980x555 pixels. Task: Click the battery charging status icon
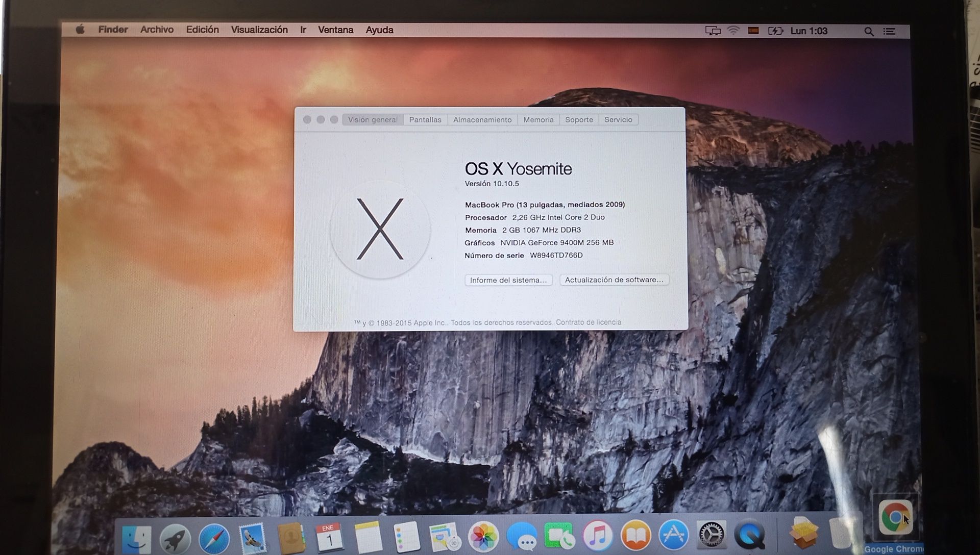(775, 31)
